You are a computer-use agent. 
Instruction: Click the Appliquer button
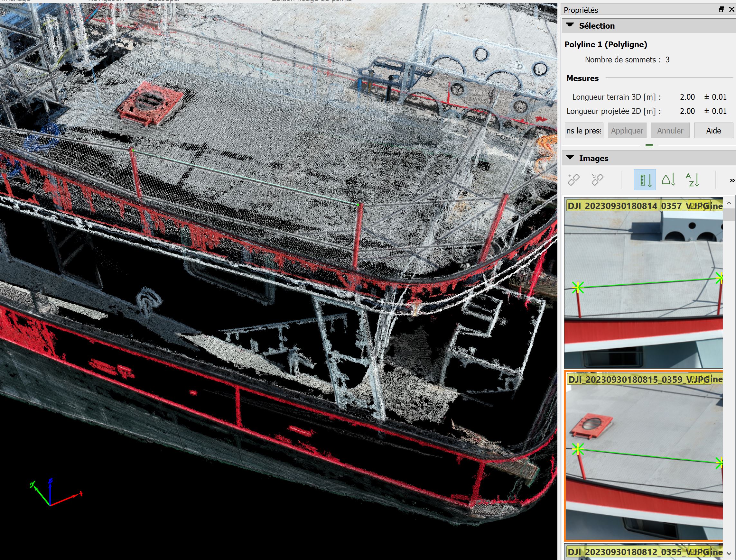627,130
